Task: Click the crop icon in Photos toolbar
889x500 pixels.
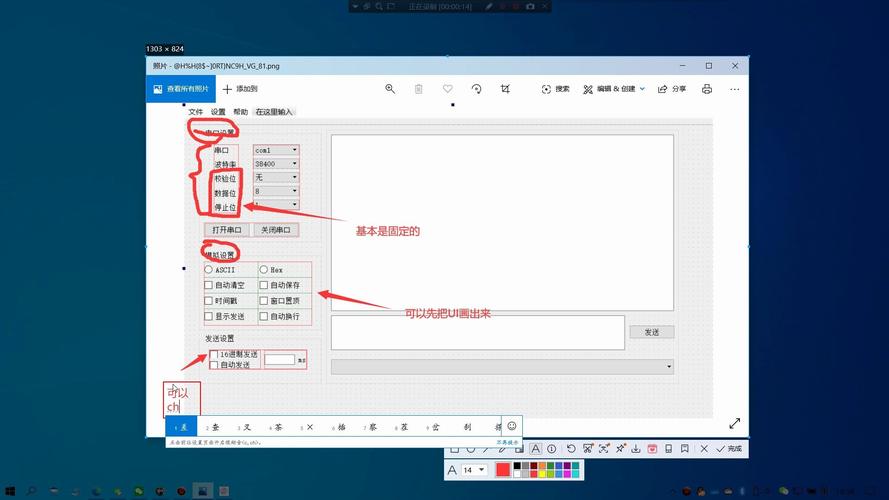Action: [505, 89]
